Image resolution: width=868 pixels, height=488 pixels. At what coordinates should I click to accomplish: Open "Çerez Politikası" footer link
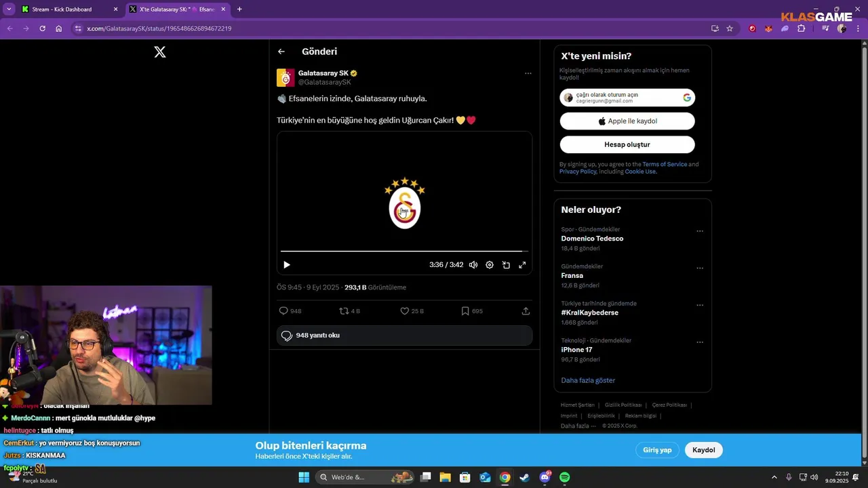click(669, 405)
